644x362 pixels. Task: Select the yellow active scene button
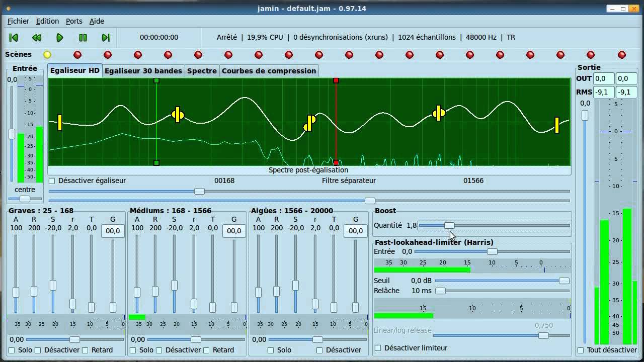tap(47, 54)
